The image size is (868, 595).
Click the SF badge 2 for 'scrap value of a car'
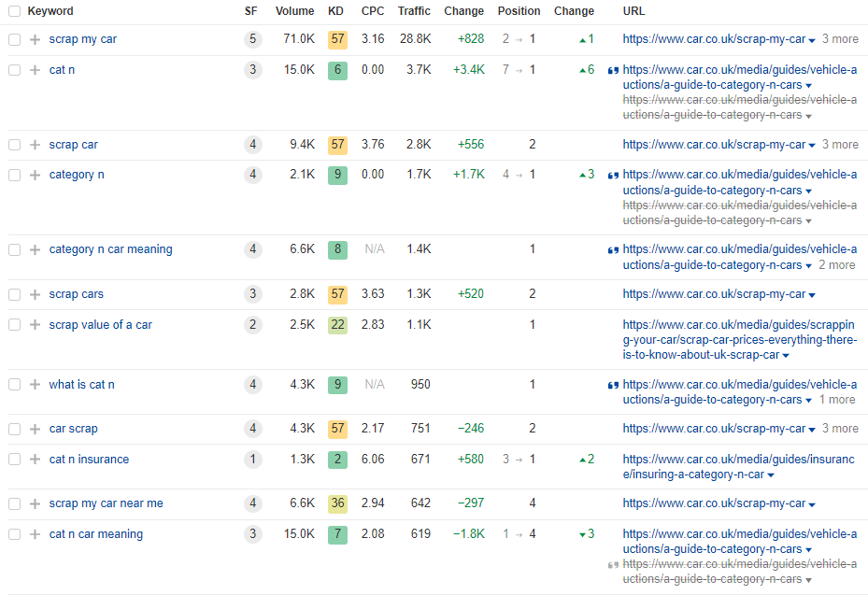253,325
